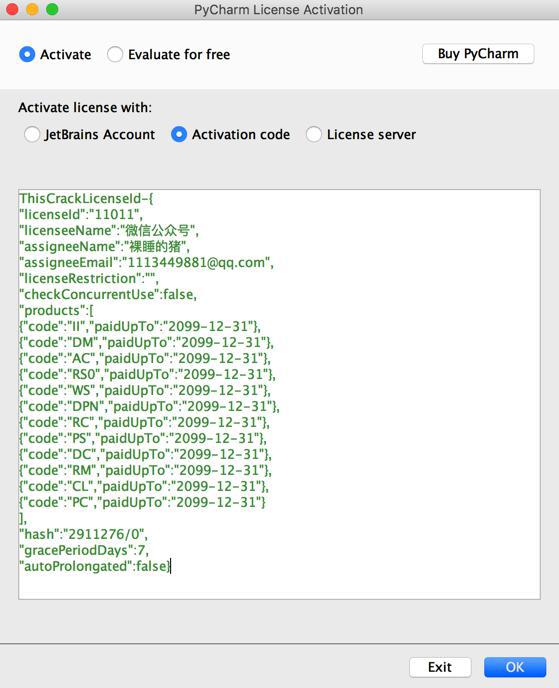Click the "hash":"2911276/0" line
The height and width of the screenshot is (688, 559).
coord(83,534)
